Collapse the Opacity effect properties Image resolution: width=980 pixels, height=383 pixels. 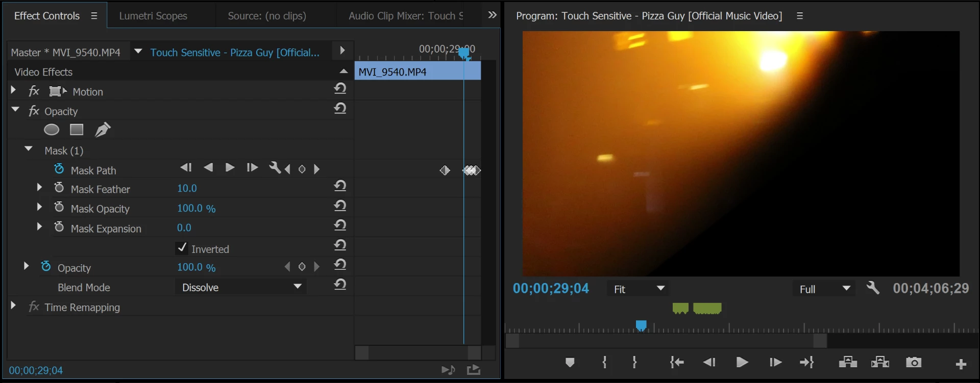point(15,109)
